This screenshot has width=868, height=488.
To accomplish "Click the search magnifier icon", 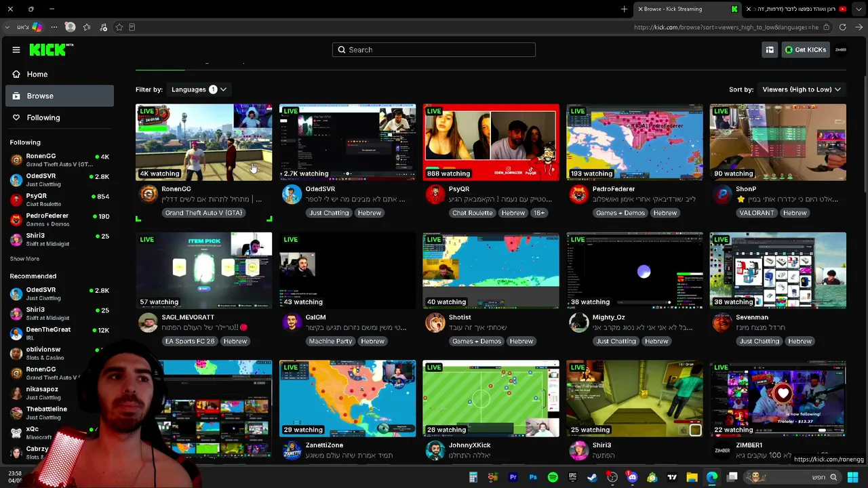I will coord(342,49).
